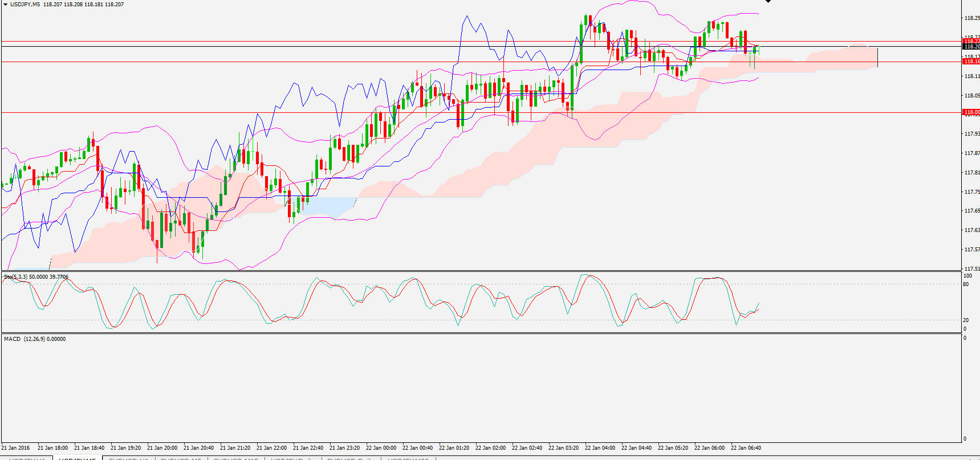Image resolution: width=980 pixels, height=460 pixels.
Task: Click the 22 Jan 04:00 time axis label
Action: (x=600, y=448)
